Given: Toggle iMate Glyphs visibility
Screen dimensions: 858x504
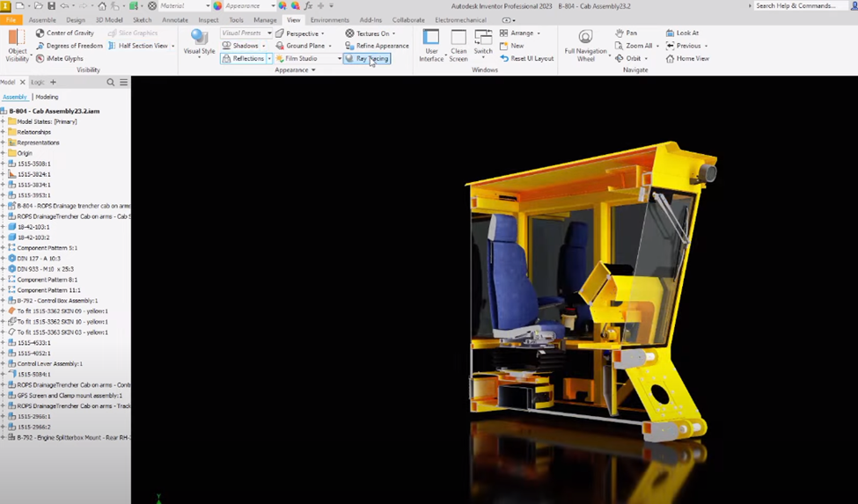Looking at the screenshot, I should [59, 58].
